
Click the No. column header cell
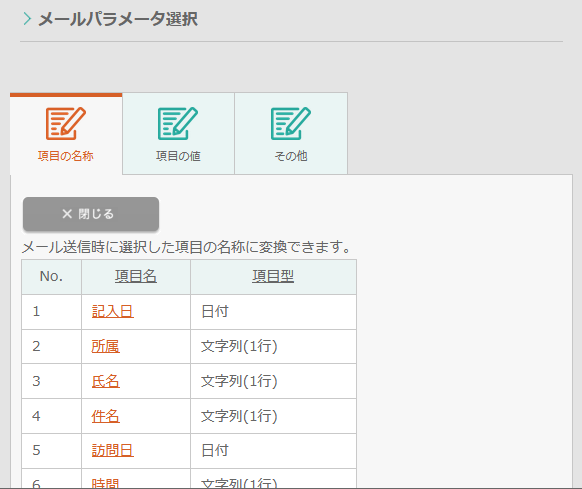coord(52,277)
